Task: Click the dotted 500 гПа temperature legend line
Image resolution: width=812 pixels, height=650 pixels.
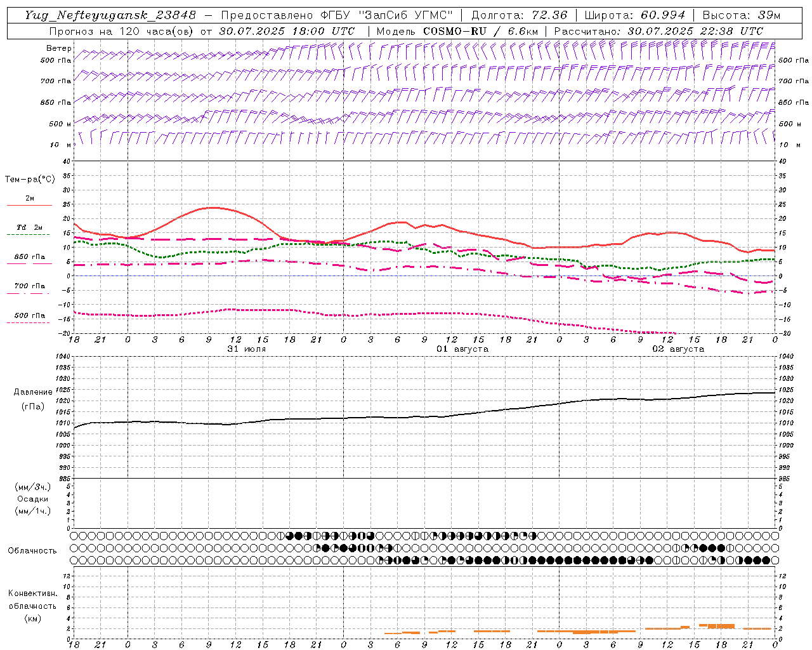Action: (x=29, y=323)
